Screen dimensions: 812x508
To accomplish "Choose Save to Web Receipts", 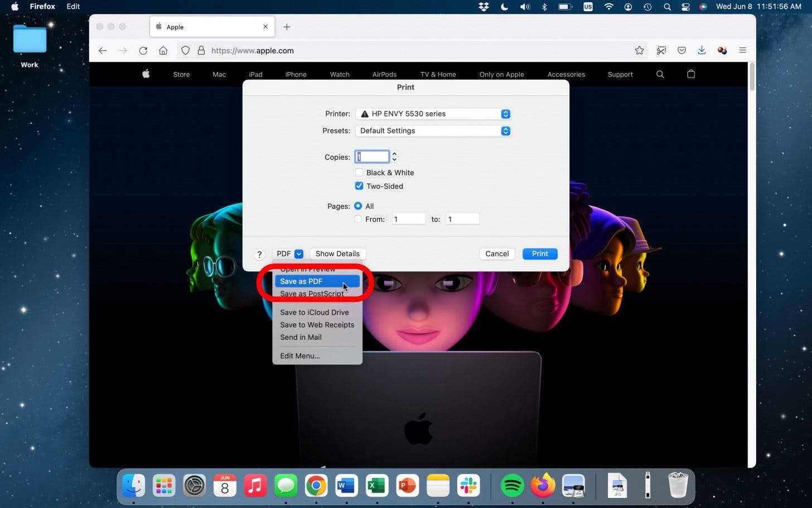I will pyautogui.click(x=317, y=325).
